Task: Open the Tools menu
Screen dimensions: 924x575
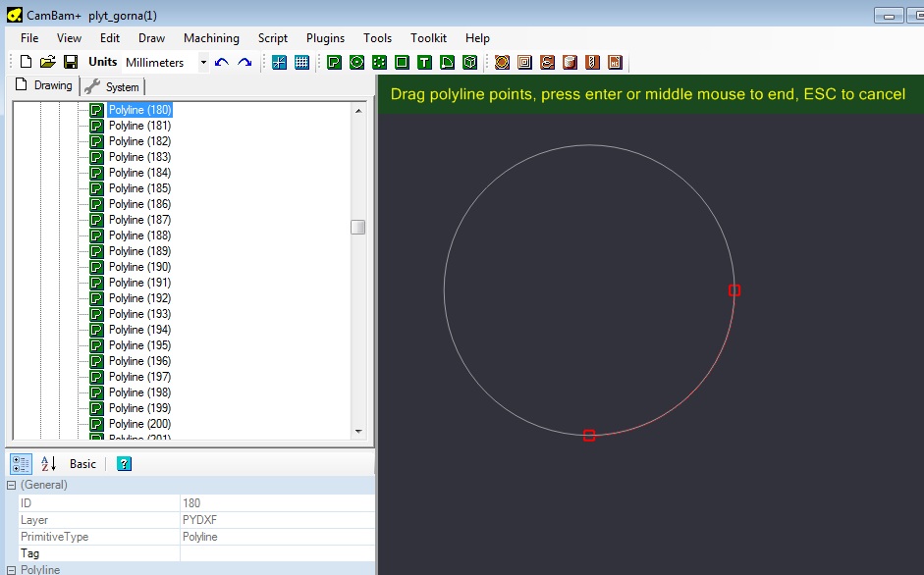Action: pos(377,37)
